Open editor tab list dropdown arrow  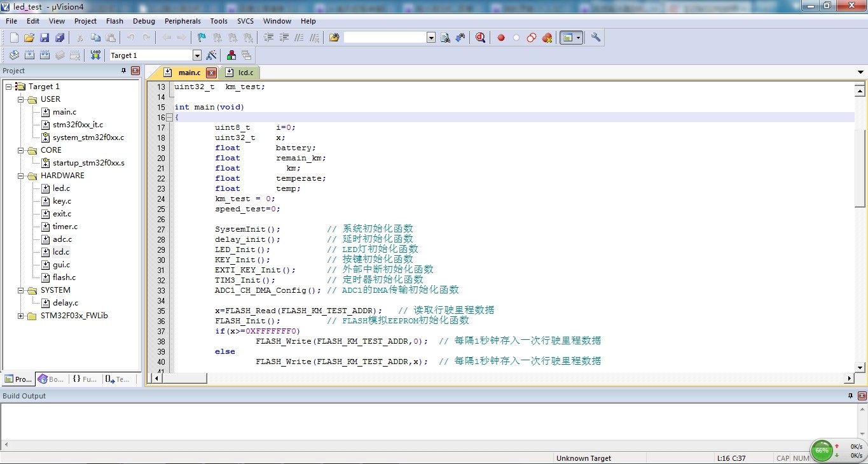click(x=860, y=72)
